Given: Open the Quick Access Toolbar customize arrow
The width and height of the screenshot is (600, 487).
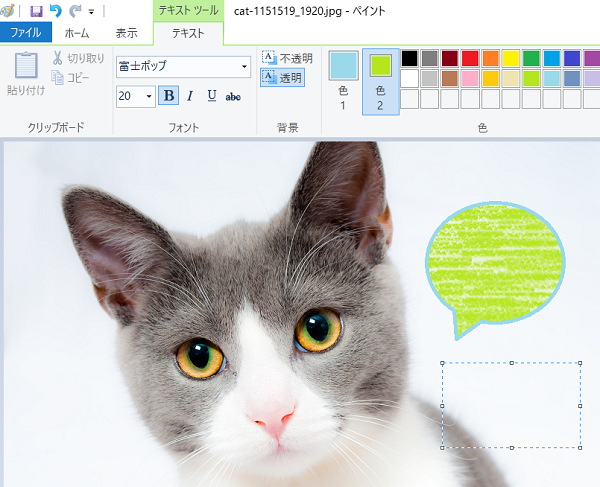Looking at the screenshot, I should point(91,12).
